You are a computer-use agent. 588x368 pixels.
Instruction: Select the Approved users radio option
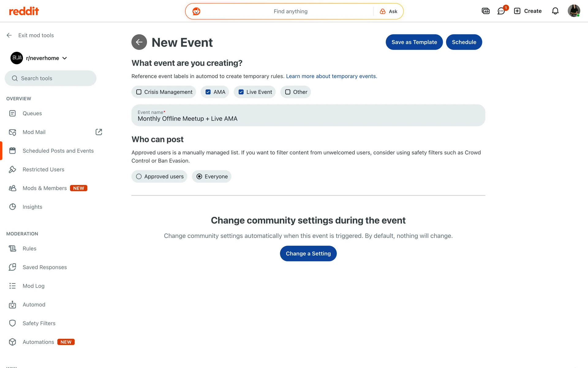(x=139, y=177)
